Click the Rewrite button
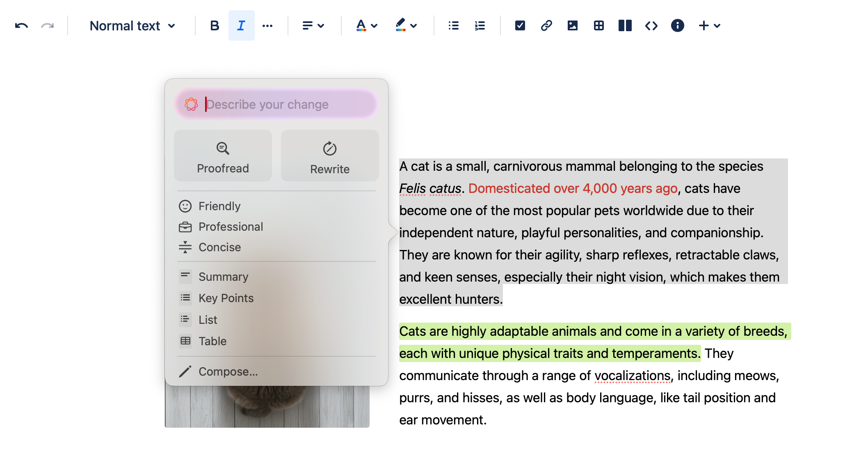This screenshot has width=868, height=463. click(330, 156)
